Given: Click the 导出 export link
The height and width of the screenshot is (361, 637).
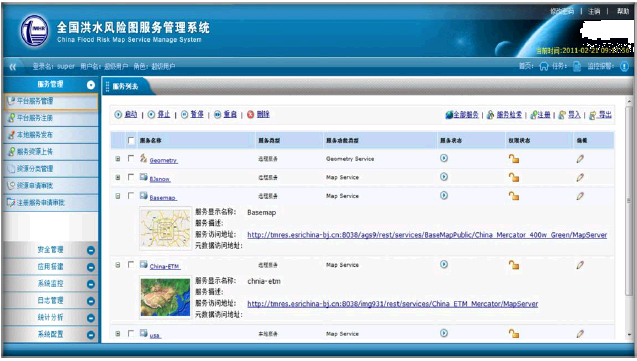Looking at the screenshot, I should coord(605,115).
